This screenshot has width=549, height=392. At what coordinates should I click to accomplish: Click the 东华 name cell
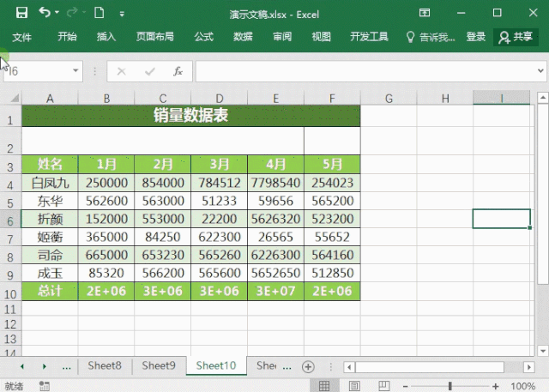[x=50, y=201]
